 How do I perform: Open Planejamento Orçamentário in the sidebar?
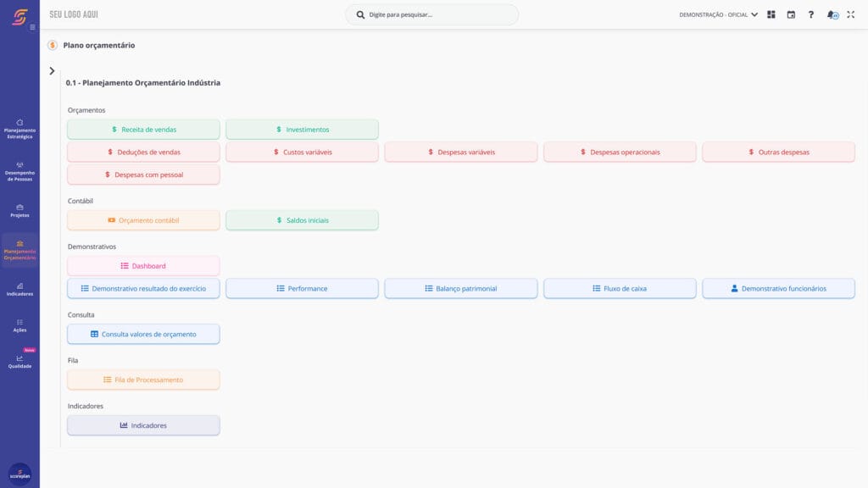[x=20, y=251]
